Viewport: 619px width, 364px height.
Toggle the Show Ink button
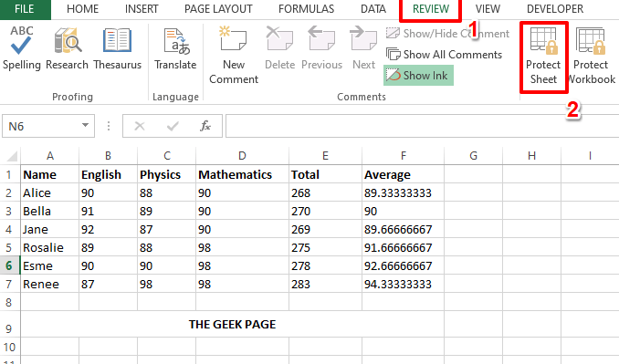(x=418, y=76)
